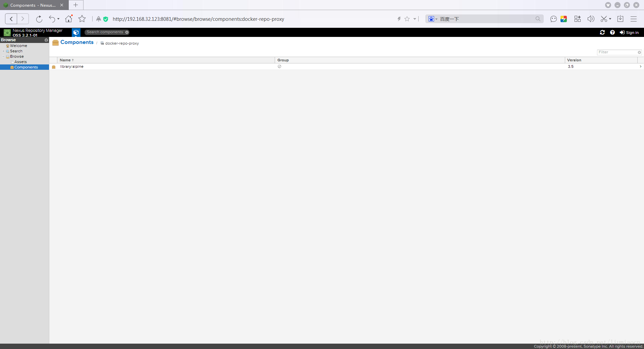Click the Nexus refresh icon in header
Image resolution: width=644 pixels, height=349 pixels.
[x=602, y=32]
